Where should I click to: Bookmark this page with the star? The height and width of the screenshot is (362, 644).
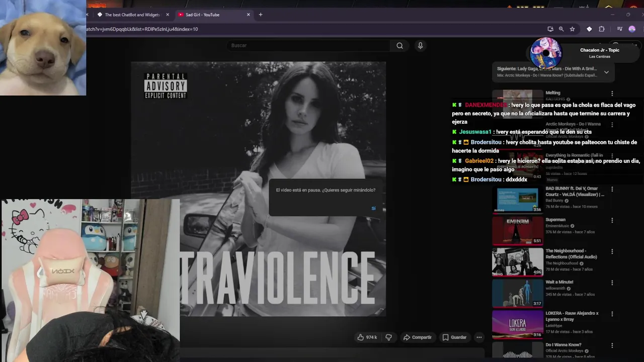click(x=572, y=29)
